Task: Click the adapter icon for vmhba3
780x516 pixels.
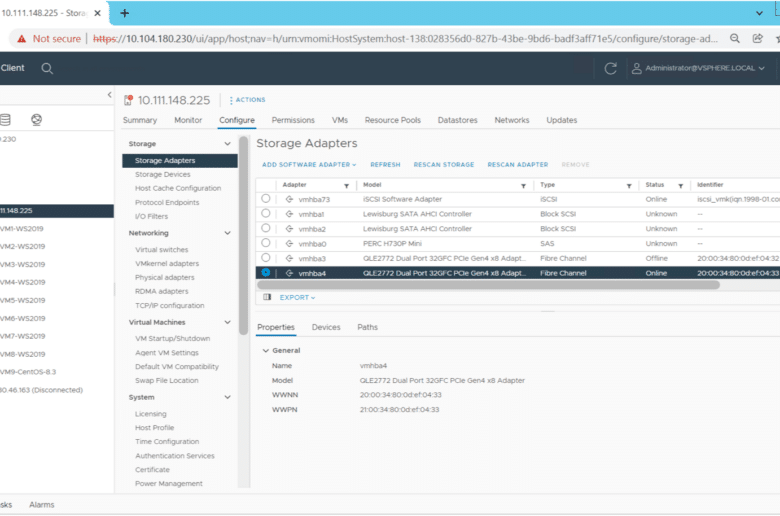Action: coord(289,258)
